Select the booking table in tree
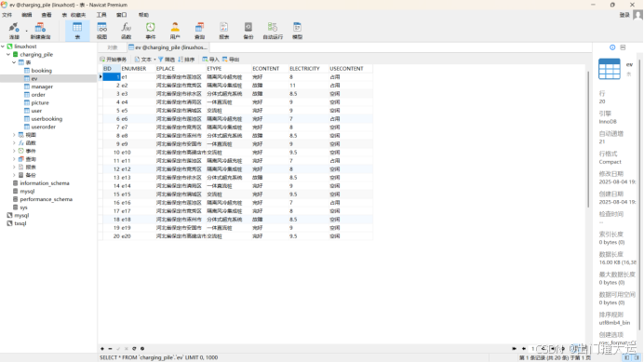Screen dimensions: 644x362 [42, 71]
